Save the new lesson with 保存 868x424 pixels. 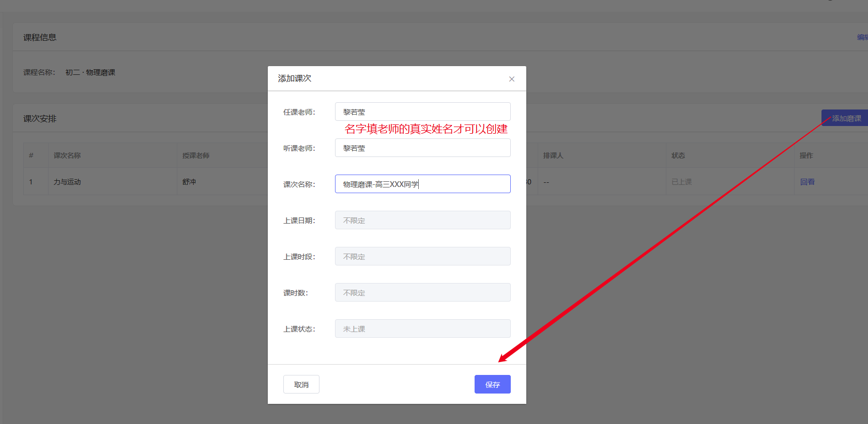[492, 384]
